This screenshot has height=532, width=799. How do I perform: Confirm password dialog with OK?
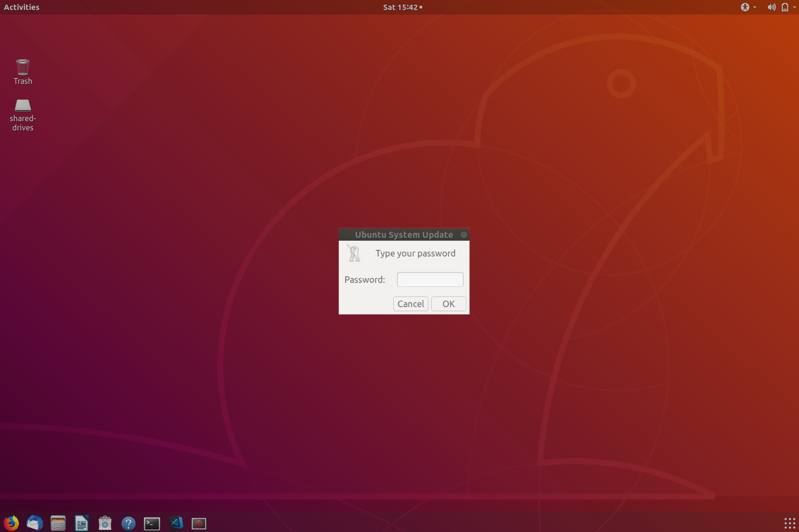tap(449, 304)
